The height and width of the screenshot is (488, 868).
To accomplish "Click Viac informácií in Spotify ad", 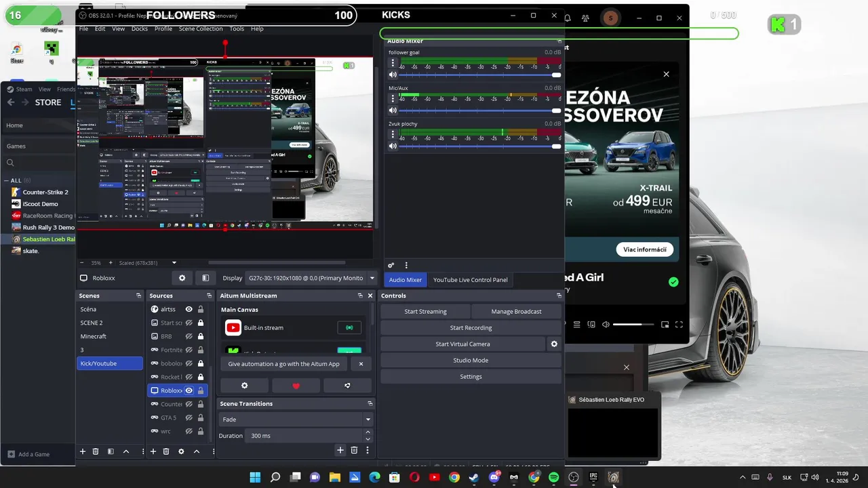I will 645,249.
